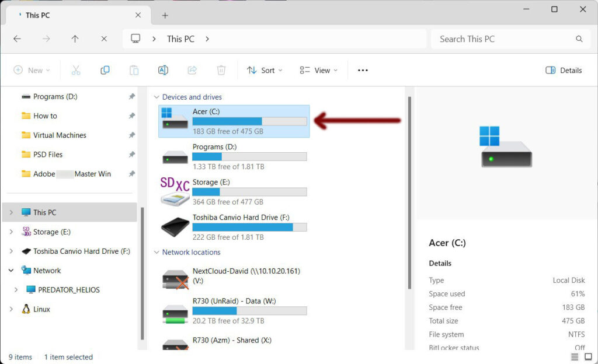Click the Rename icon in toolbar
The width and height of the screenshot is (598, 364).
[163, 70]
